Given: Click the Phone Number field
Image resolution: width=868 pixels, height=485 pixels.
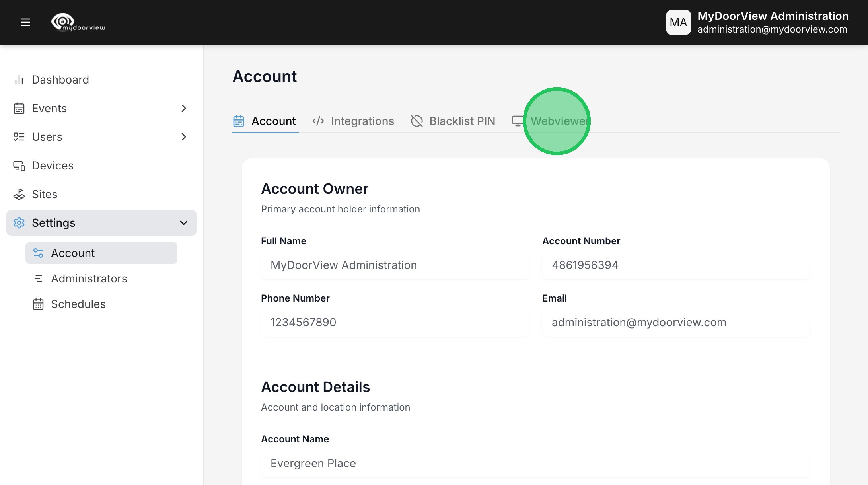Looking at the screenshot, I should (x=395, y=323).
